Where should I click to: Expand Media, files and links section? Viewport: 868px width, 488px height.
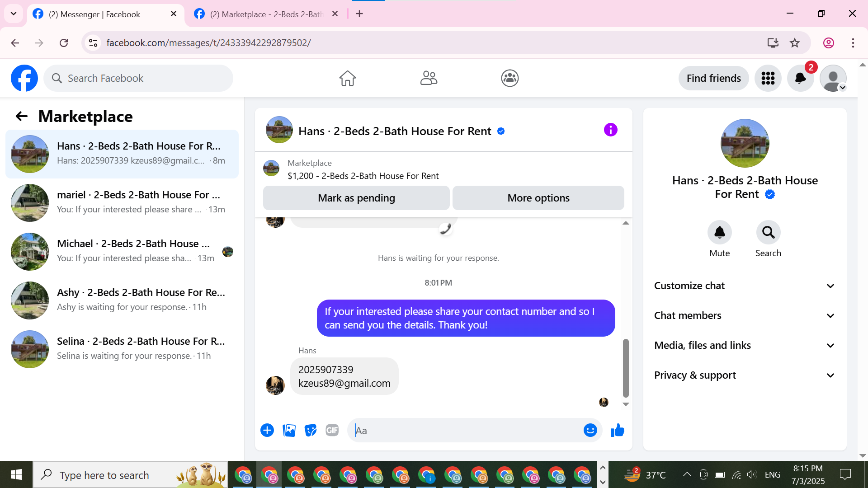(744, 345)
